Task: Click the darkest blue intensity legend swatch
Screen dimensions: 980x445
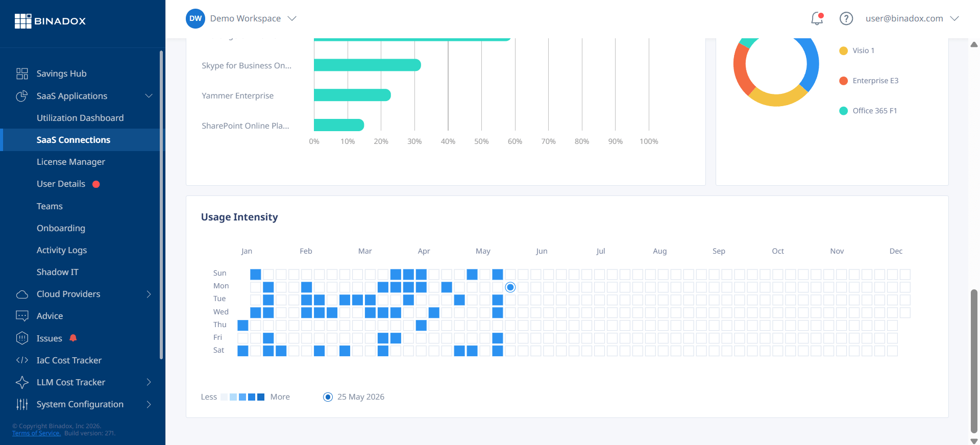Action: [261, 397]
